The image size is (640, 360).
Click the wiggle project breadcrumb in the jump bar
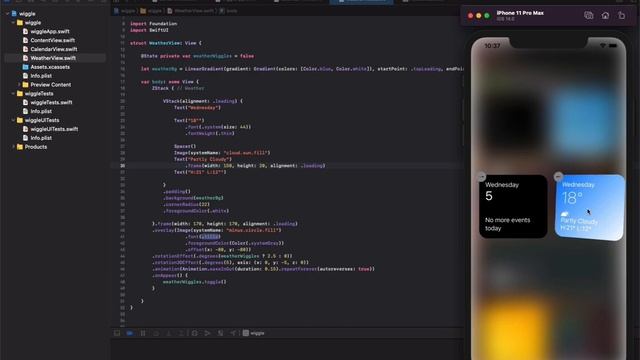pos(124,11)
